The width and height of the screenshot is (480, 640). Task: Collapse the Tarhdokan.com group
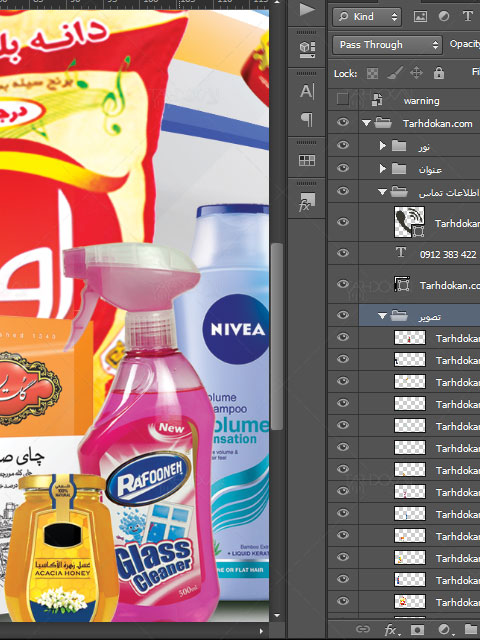(x=366, y=123)
